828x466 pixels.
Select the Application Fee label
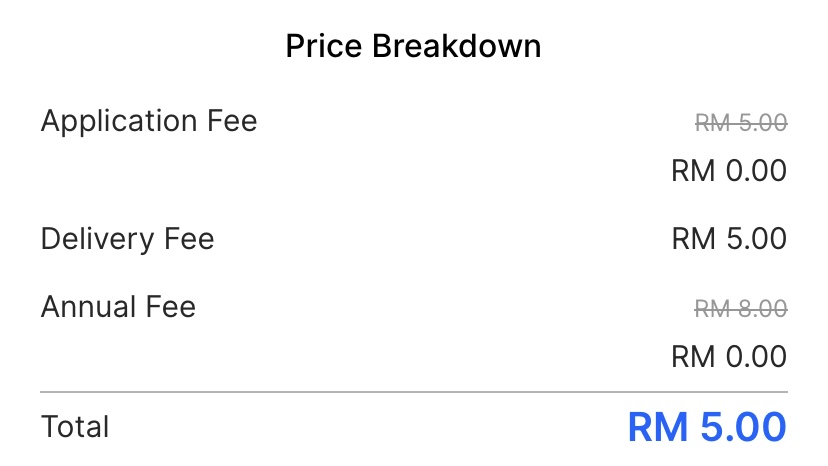[x=149, y=122]
